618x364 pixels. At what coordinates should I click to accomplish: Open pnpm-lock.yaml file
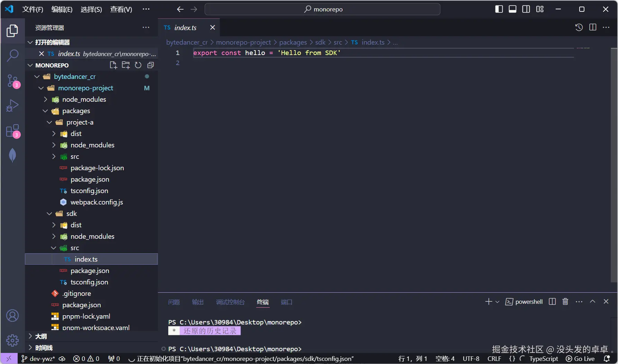coord(92,316)
